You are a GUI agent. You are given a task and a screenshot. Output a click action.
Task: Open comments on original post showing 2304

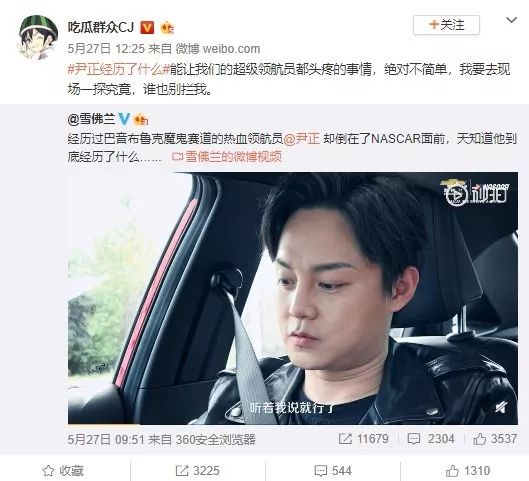(431, 439)
